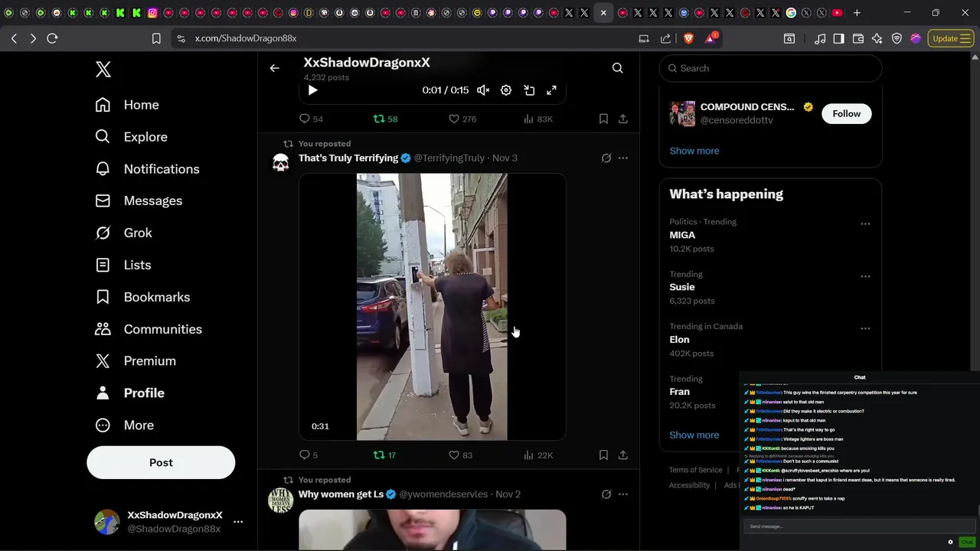Open more options on That's Truly Terrifying post
The image size is (980, 551).
tap(623, 158)
